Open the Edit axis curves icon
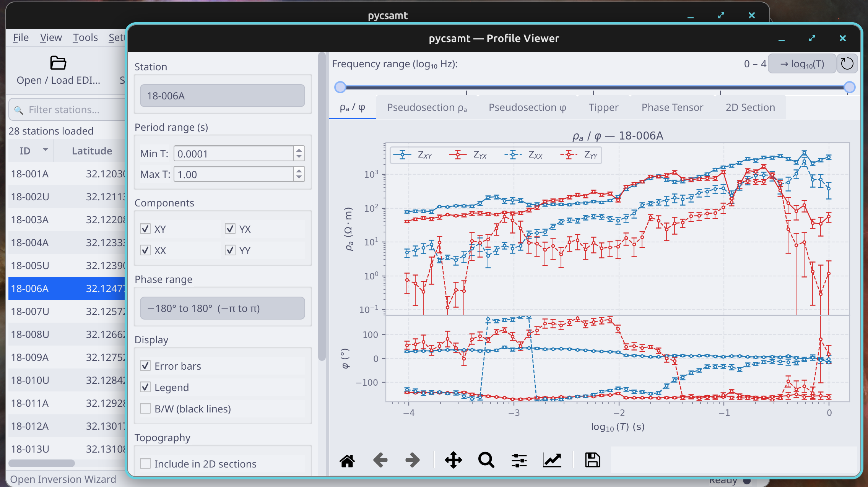 point(552,460)
